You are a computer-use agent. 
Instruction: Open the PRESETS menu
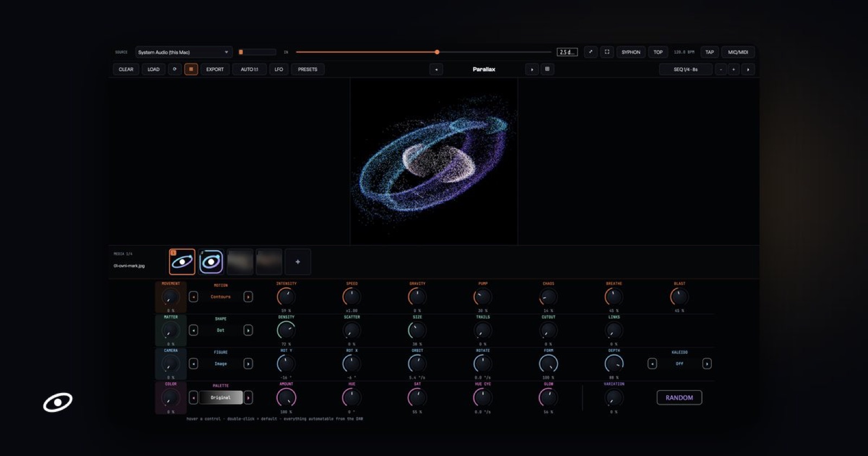click(x=308, y=69)
